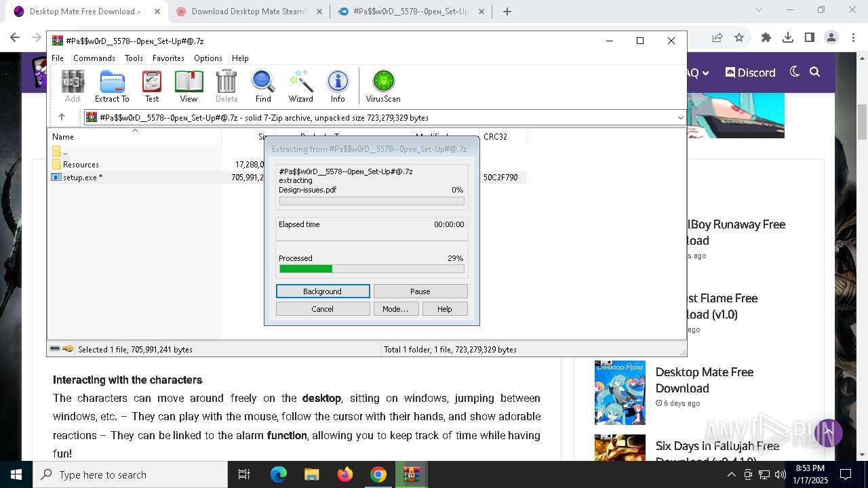The width and height of the screenshot is (868, 488).
Task: Click the Processed green progress bar
Action: pos(372,269)
